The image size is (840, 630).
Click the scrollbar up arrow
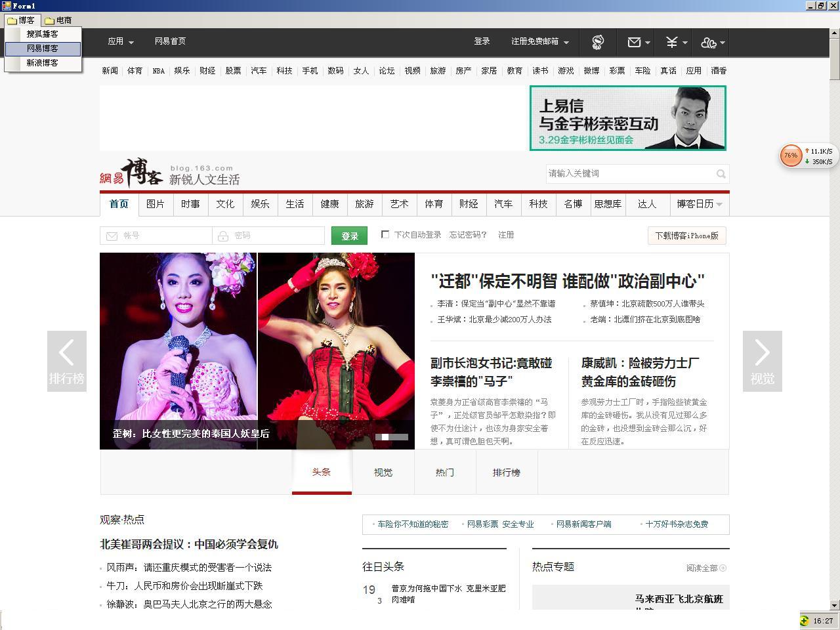(835, 33)
